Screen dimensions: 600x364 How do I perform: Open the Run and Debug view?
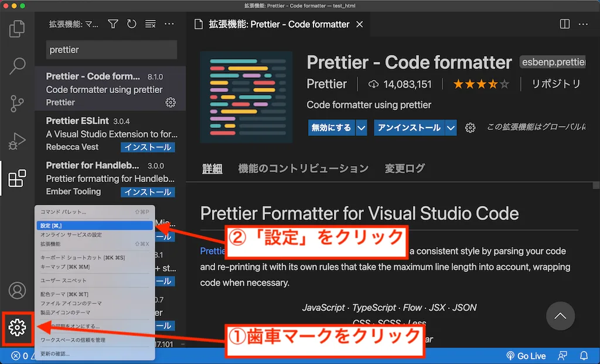coord(17,140)
